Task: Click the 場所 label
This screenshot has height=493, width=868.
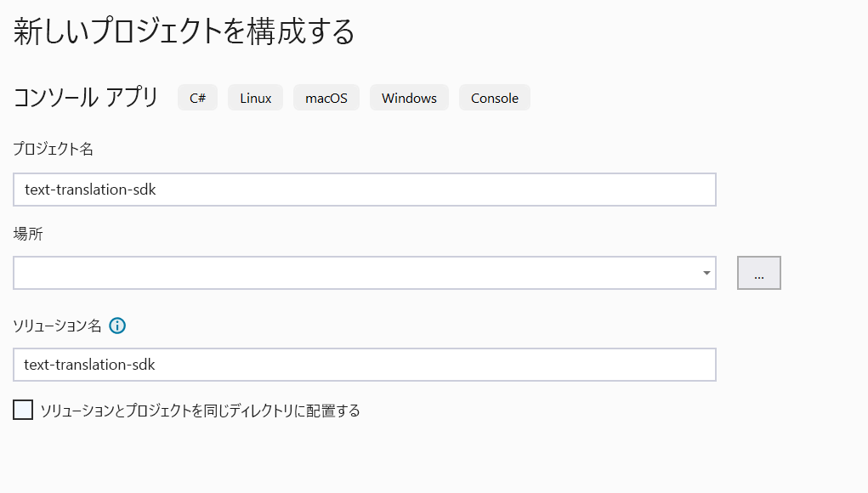Action: (28, 234)
